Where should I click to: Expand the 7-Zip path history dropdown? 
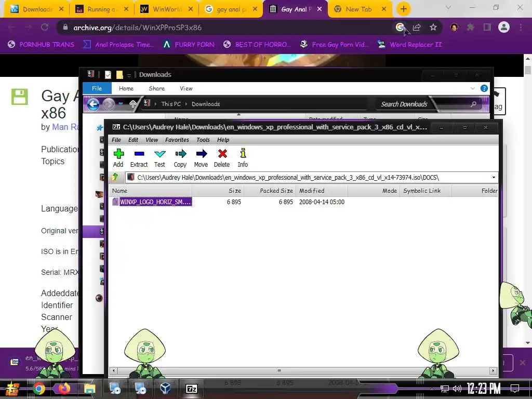tap(494, 178)
